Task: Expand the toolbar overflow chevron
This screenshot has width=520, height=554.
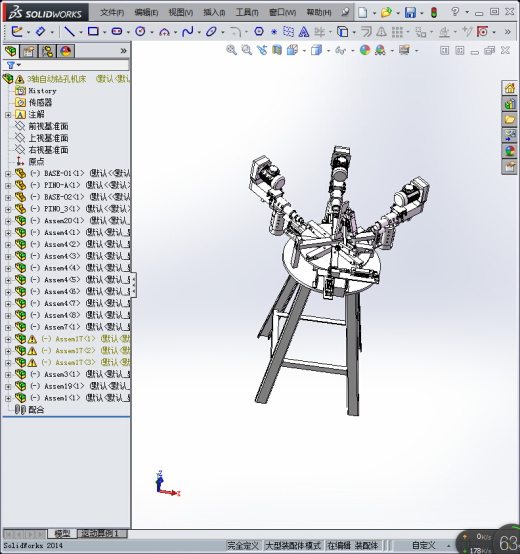Action: click(x=508, y=32)
